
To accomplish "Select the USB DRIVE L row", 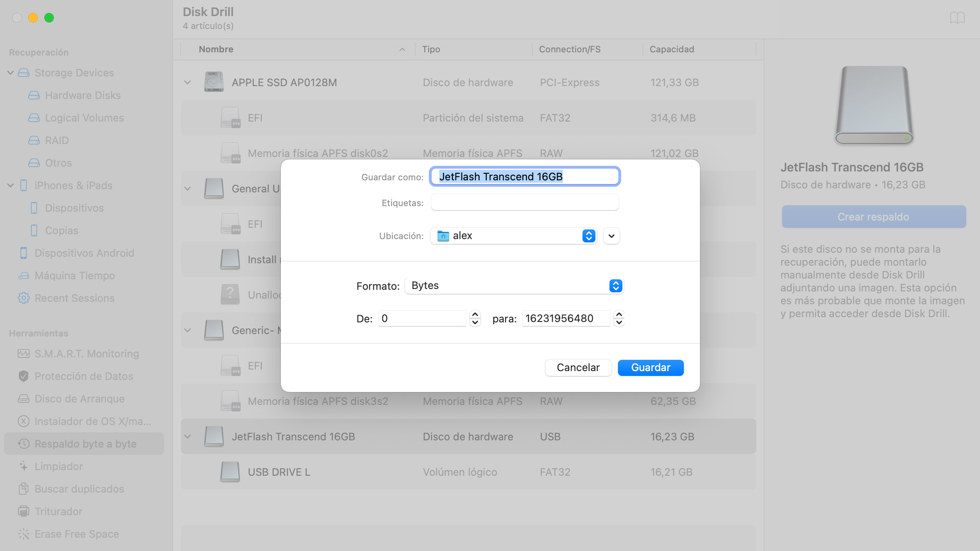I will 468,472.
